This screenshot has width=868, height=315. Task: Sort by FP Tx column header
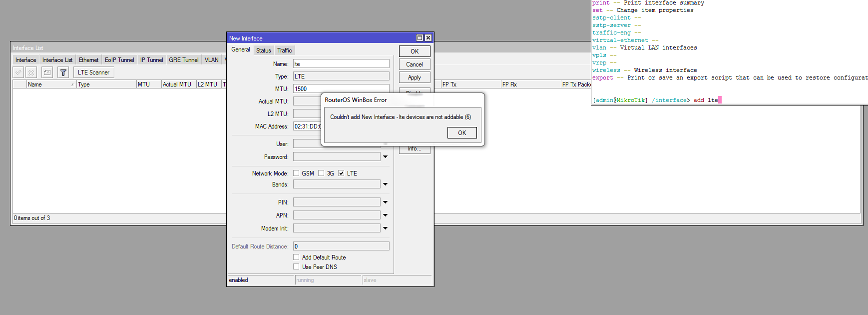point(471,84)
